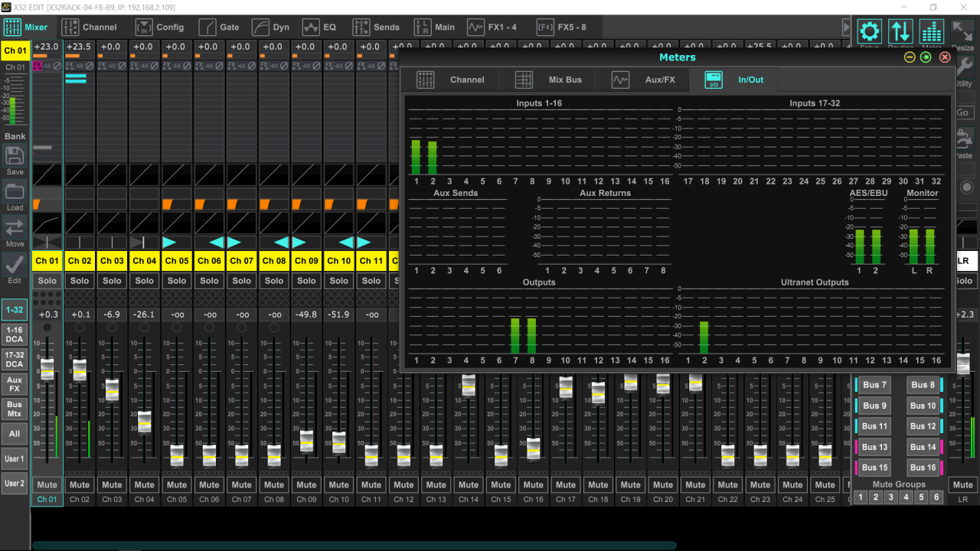Screen dimensions: 980x551
Task: Toggle 48V phantom power on Ch 01
Action: [x=47, y=67]
